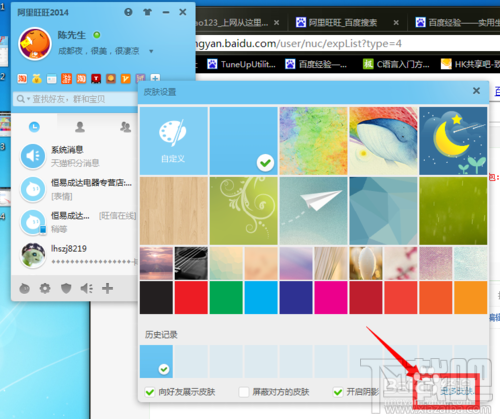500x419 pixels.
Task: Switch to the recent contacts clock tab
Action: 34,127
